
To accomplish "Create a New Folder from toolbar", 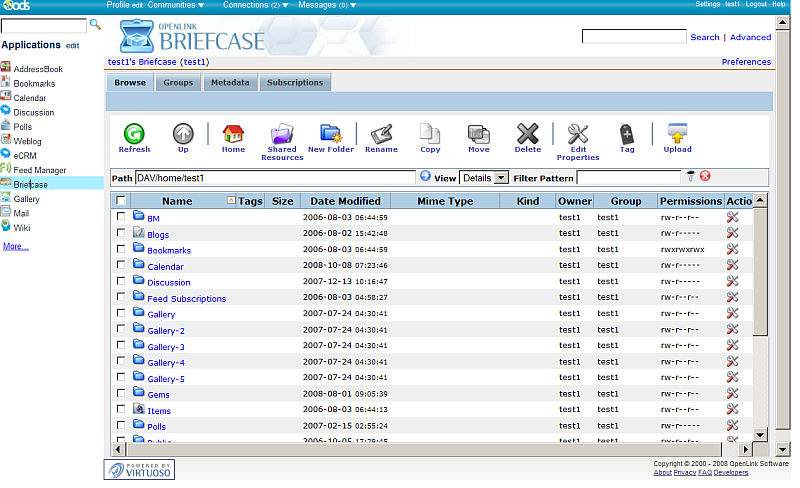I will [330, 134].
